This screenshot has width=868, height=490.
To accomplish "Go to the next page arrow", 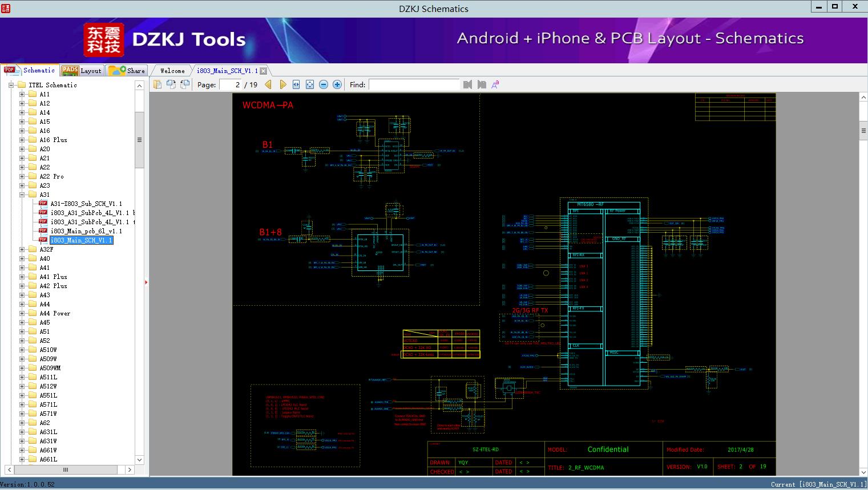I will coord(282,84).
